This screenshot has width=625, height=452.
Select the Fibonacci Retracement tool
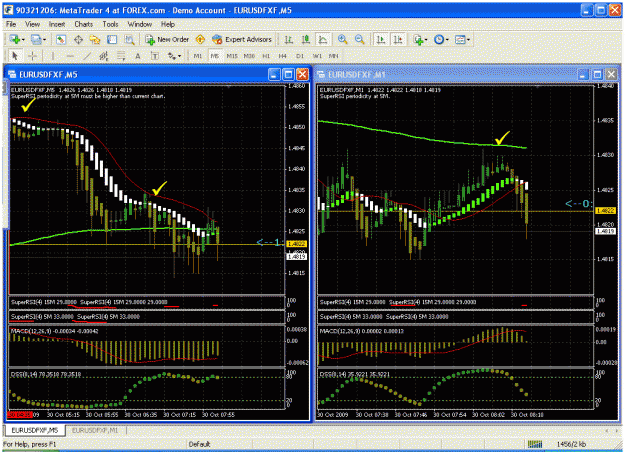point(121,56)
